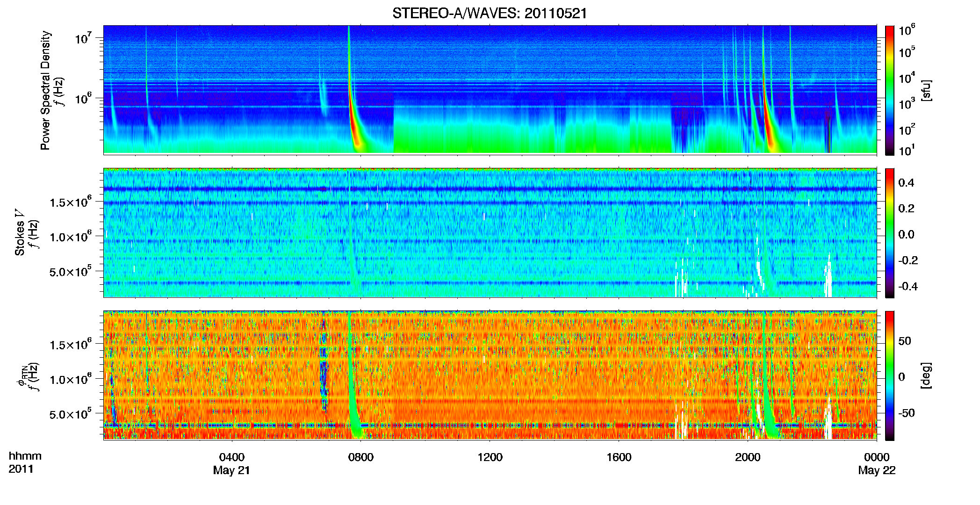Screen dimensions: 980x505
Task: Select the 0.4 value on the Stokes color bar
Action: pyautogui.click(x=906, y=183)
